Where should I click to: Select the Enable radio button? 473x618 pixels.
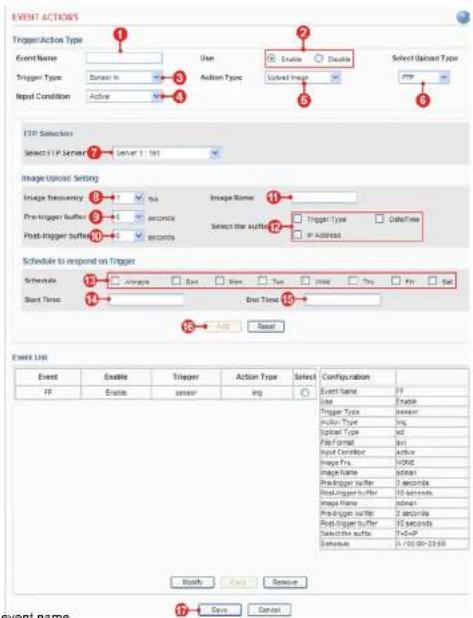coord(272,58)
